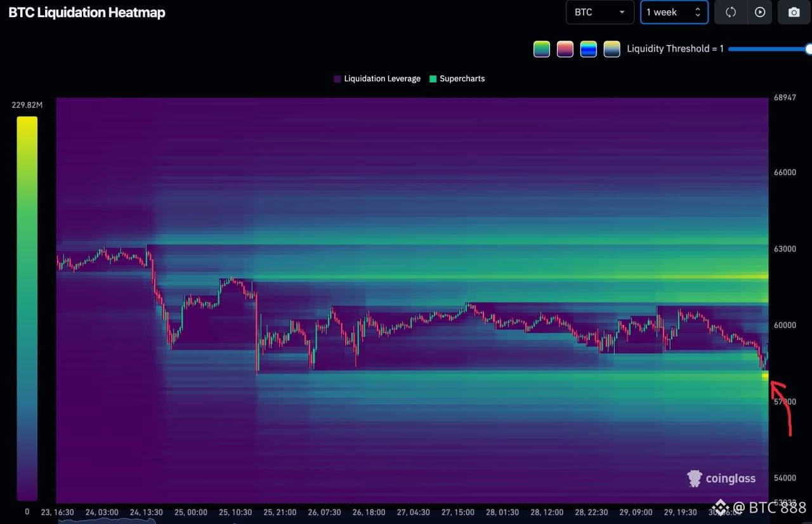Click the Liquidity Threshold = 1 label
812x524 pixels.
[x=675, y=49]
